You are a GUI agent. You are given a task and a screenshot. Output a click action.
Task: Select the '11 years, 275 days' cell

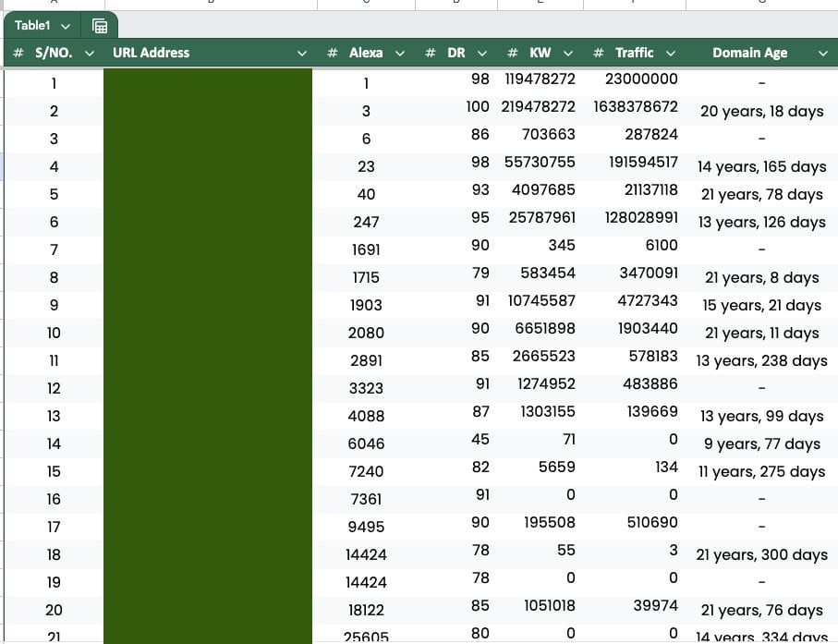tap(761, 472)
